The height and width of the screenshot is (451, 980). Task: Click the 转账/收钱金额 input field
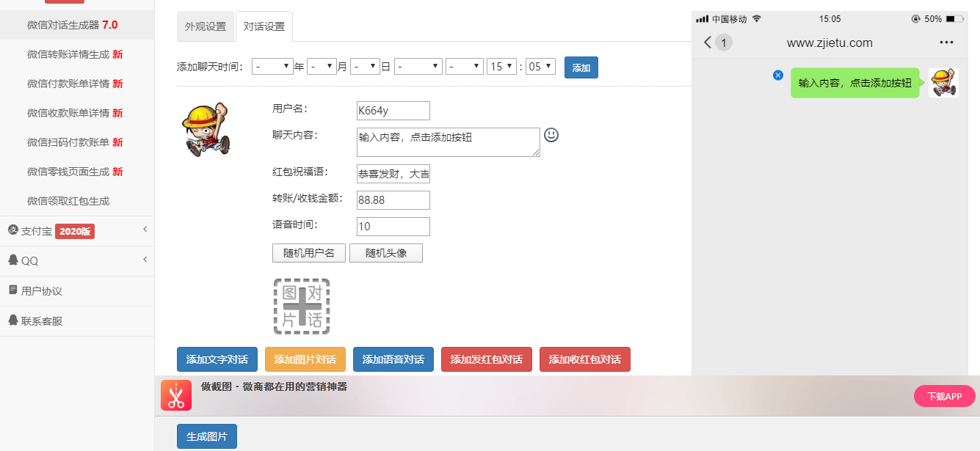pos(393,200)
